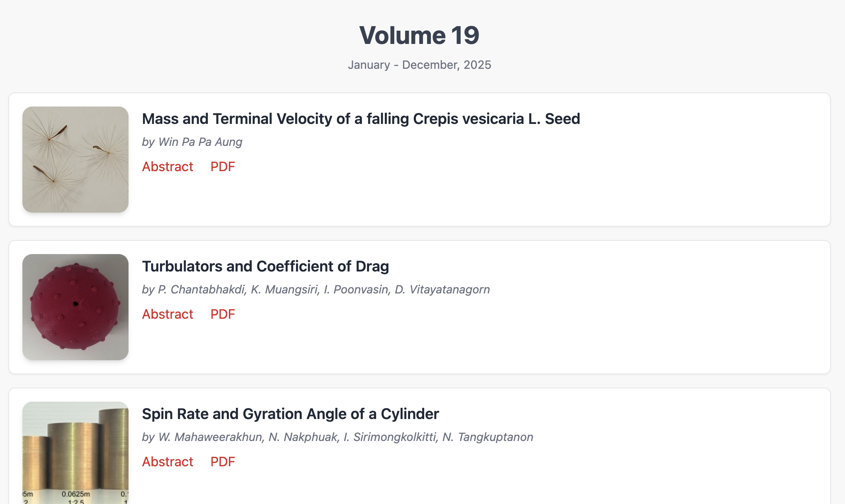845x504 pixels.
Task: Show Abstract for Spin Rate and Gyration Angle
Action: (168, 462)
